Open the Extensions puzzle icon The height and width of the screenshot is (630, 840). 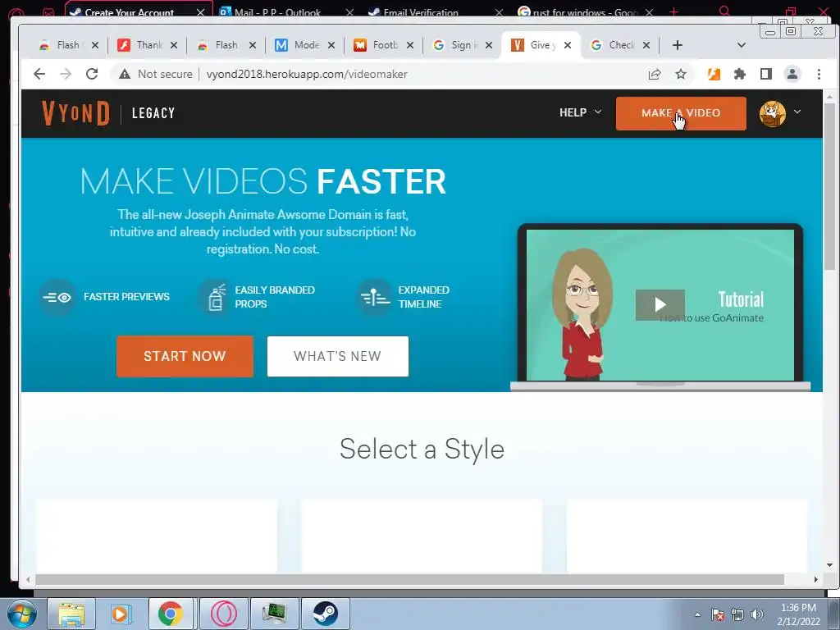tap(740, 74)
